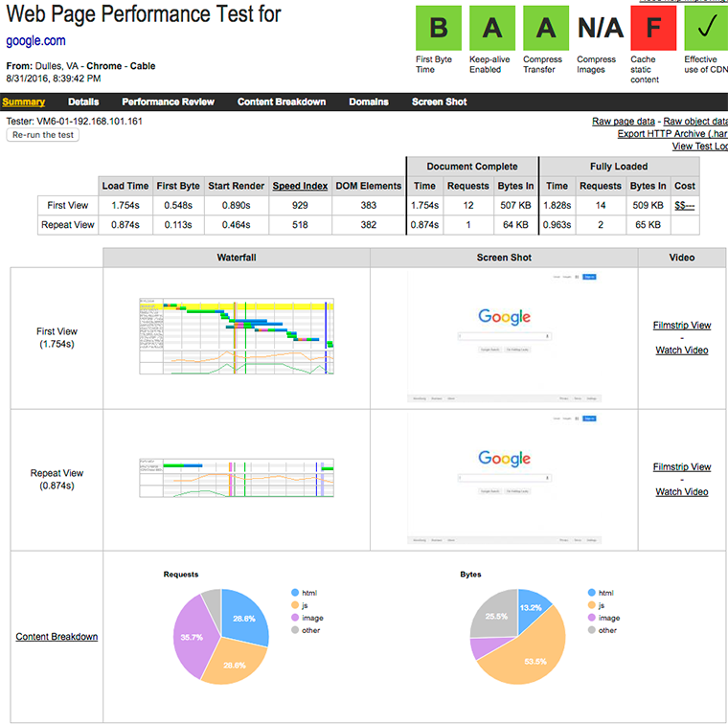The width and height of the screenshot is (728, 724).
Task: Select First View speed index 929 cell
Action: 300,205
